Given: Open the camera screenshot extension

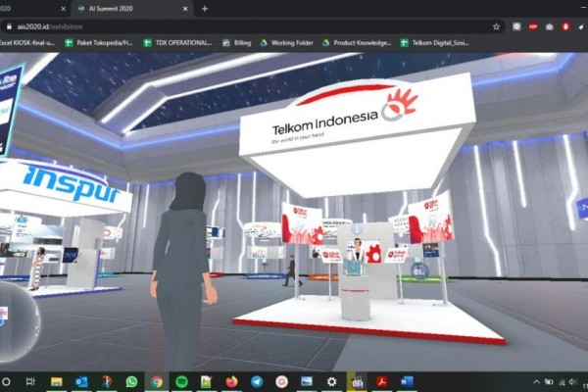Looking at the screenshot, I should click(x=550, y=26).
